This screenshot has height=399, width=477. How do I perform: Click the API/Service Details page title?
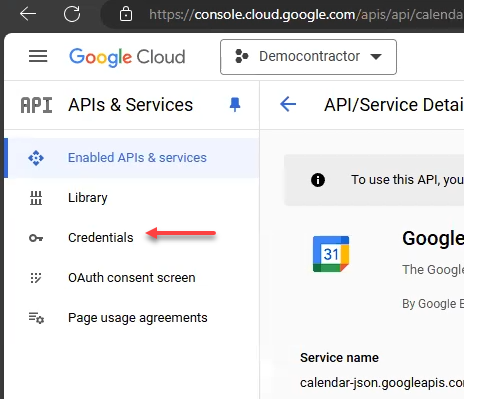coord(394,105)
